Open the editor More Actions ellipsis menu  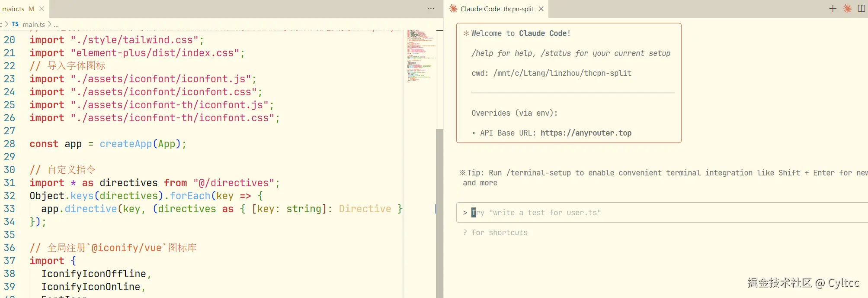click(x=431, y=9)
